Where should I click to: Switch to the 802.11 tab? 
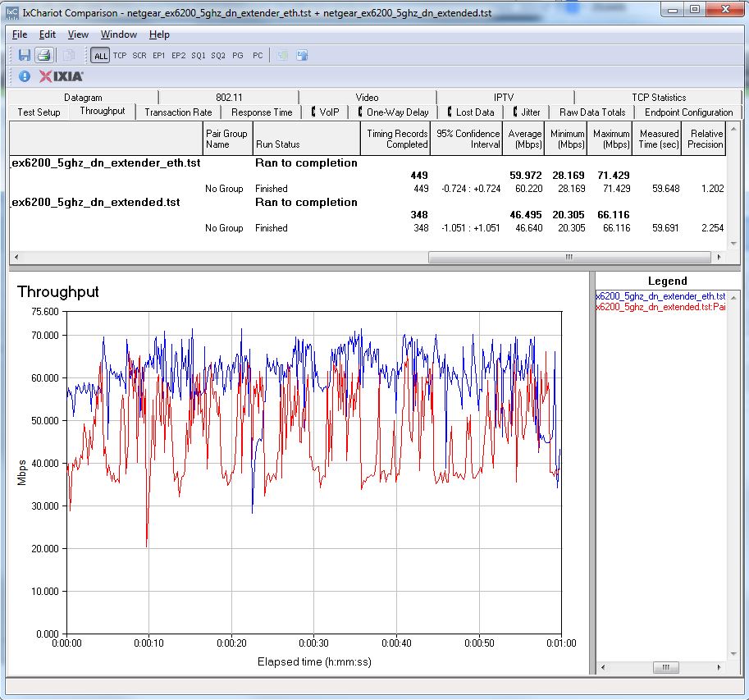[x=229, y=98]
